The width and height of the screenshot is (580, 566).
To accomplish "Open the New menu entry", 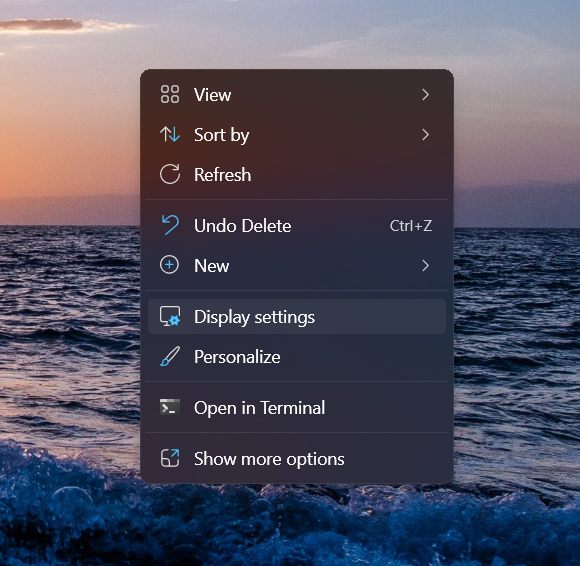I will (297, 266).
